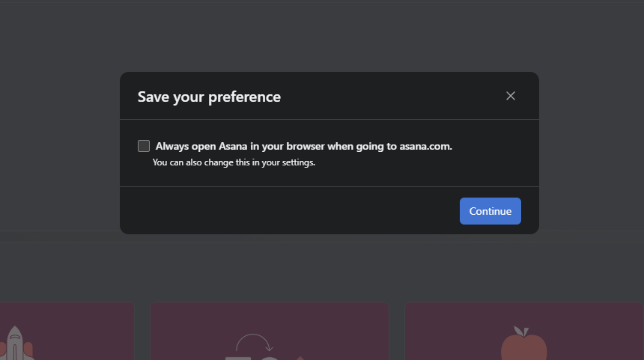Click dimmed backdrop left of the dialog
The width and height of the screenshot is (644, 360).
tap(60, 150)
